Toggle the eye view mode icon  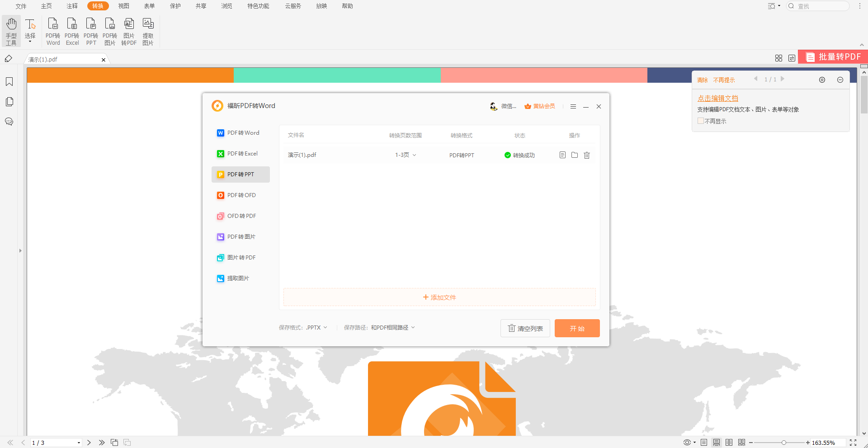[x=687, y=443]
